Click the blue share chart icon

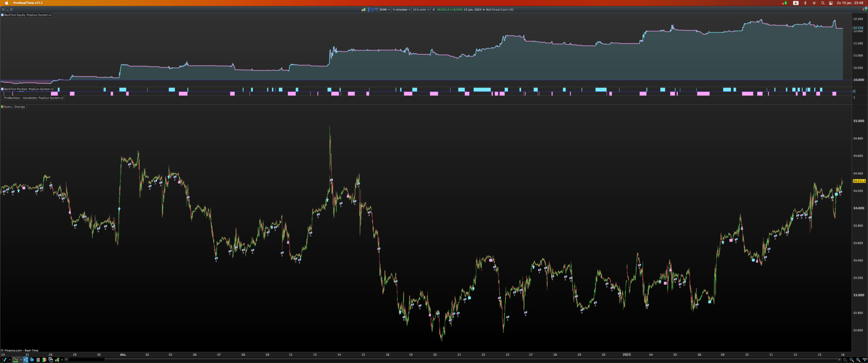[x=26, y=360]
